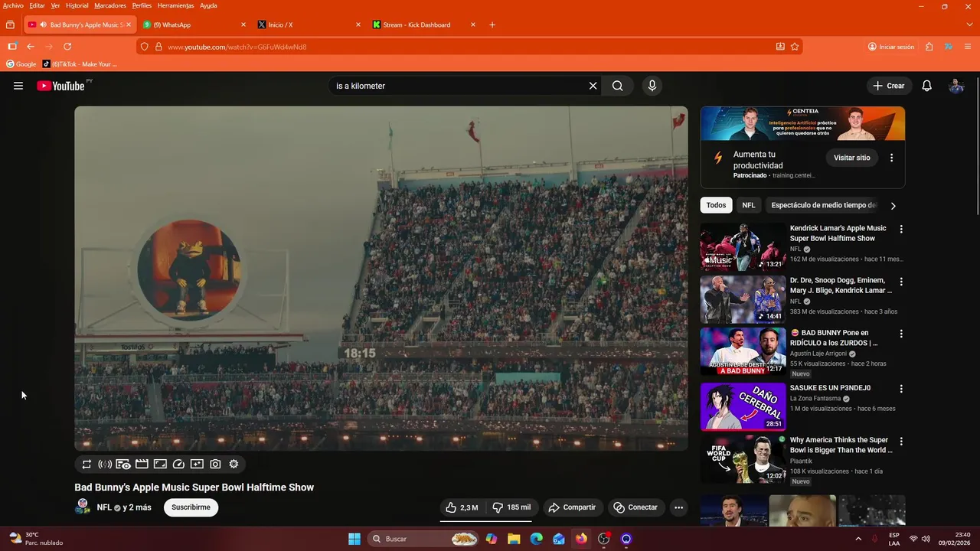
Task: Like the video (2,3 M)
Action: click(x=462, y=507)
